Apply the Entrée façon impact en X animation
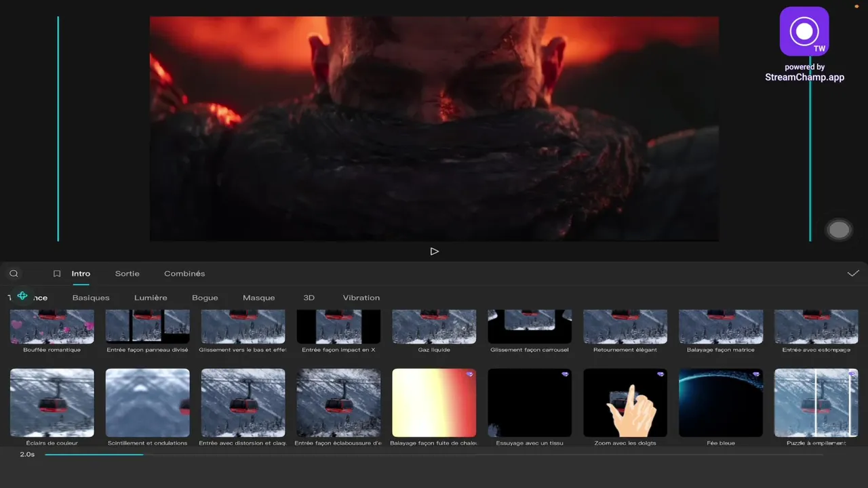Screen dimensions: 868x488 (339, 327)
